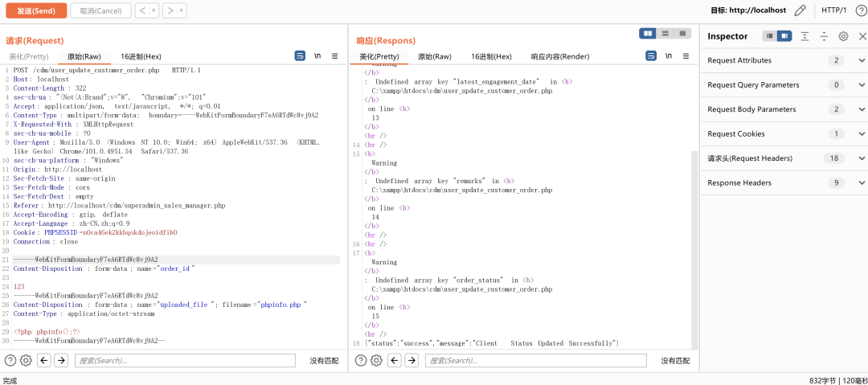
Task: Open search settings gear below response
Action: [x=376, y=361]
